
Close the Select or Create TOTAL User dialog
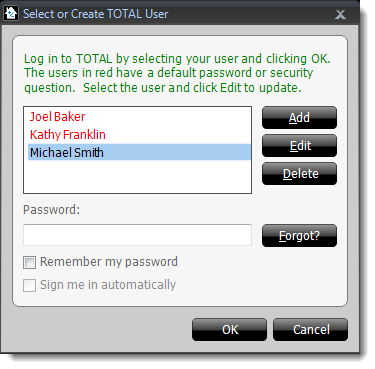[x=340, y=15]
